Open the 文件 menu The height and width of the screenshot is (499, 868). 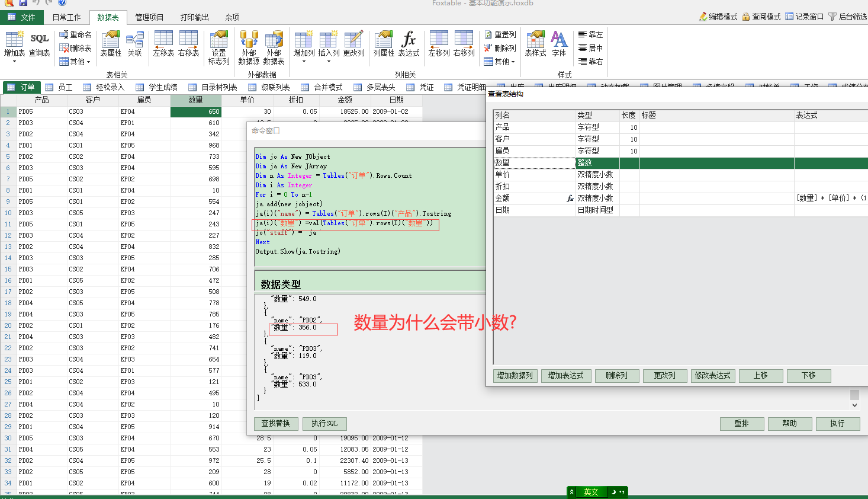click(22, 17)
